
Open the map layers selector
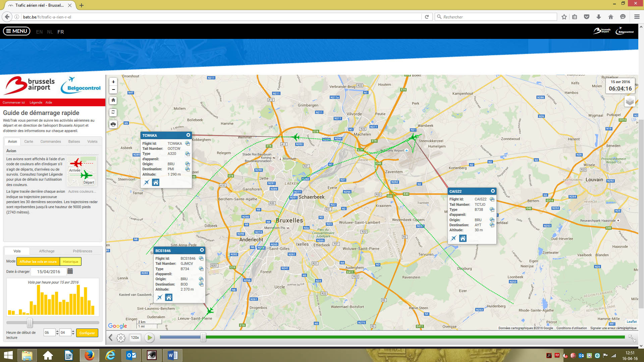630,101
